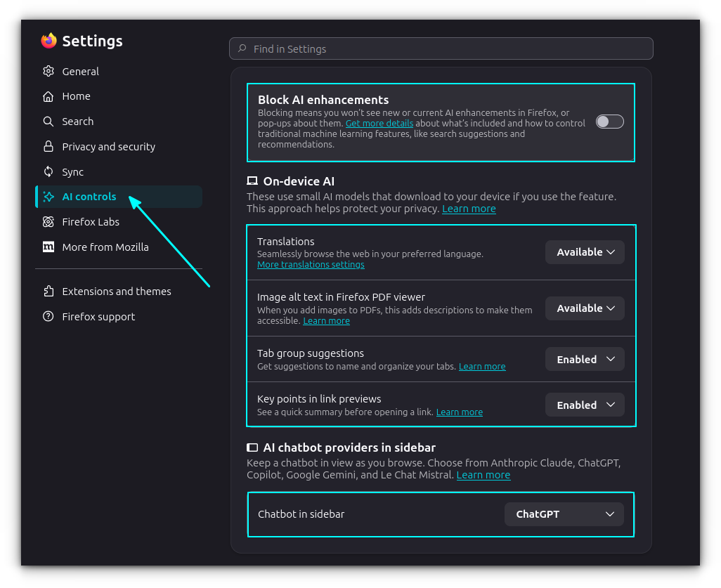Click the Search magnifier icon in sidebar
721x588 pixels.
(48, 122)
